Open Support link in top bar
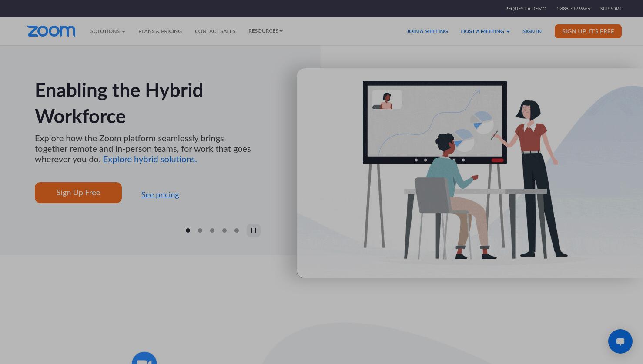This screenshot has width=643, height=364. (611, 9)
